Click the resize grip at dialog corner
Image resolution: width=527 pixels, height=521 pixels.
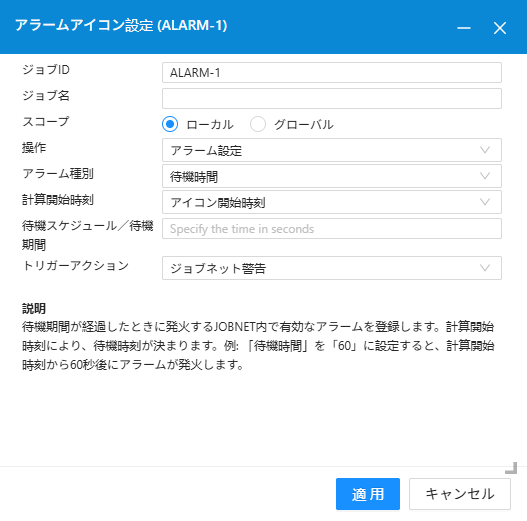(511, 468)
